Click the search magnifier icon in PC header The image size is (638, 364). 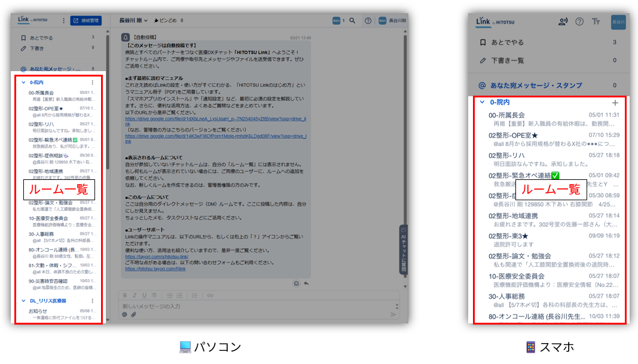352,20
